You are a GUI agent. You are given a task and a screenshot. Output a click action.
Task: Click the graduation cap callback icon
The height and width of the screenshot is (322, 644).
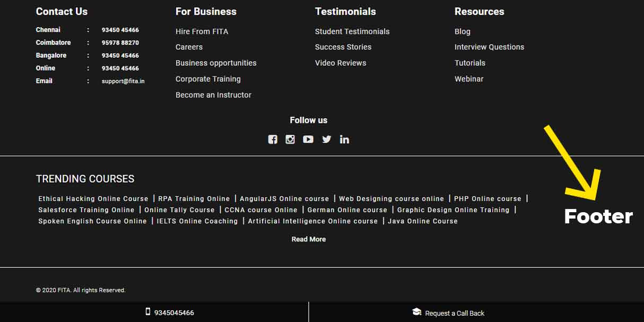[416, 312]
